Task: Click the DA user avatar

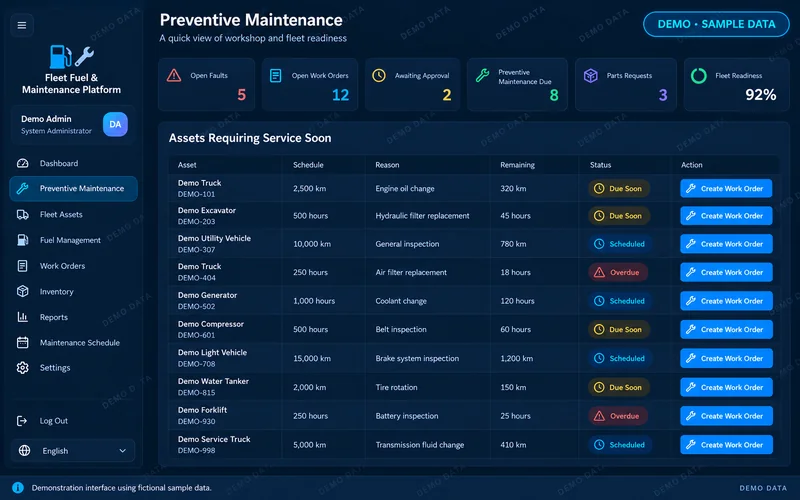Action: (115, 124)
